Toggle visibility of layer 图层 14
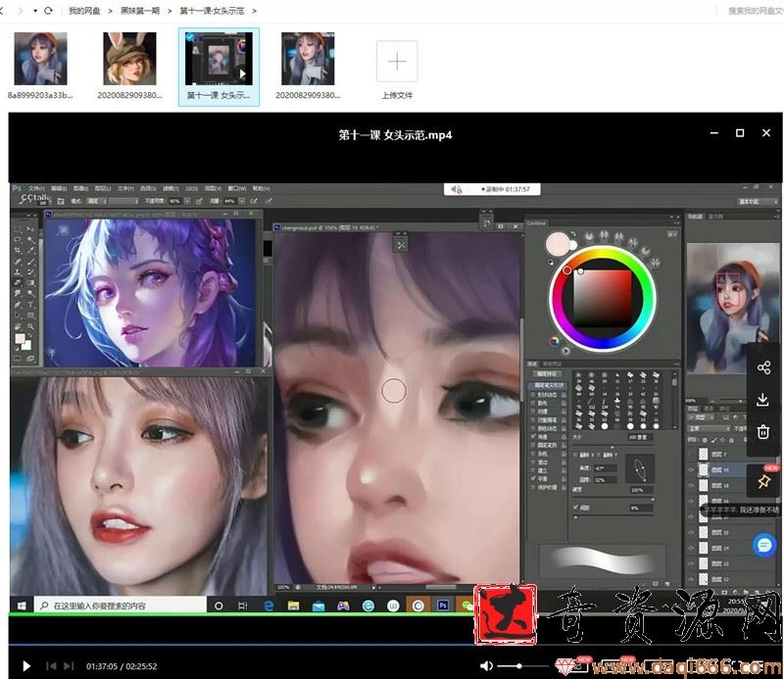Viewport: 784px width, 679px height. point(691,548)
